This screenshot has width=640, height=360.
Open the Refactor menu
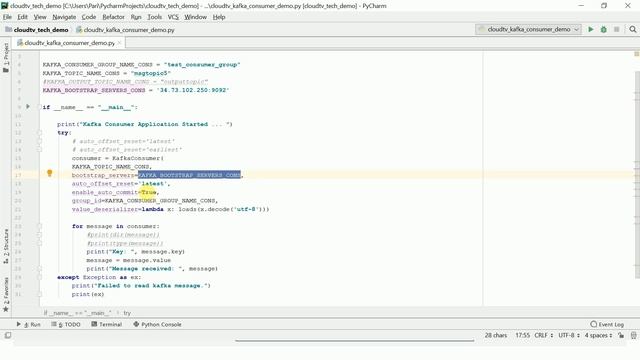click(x=113, y=17)
